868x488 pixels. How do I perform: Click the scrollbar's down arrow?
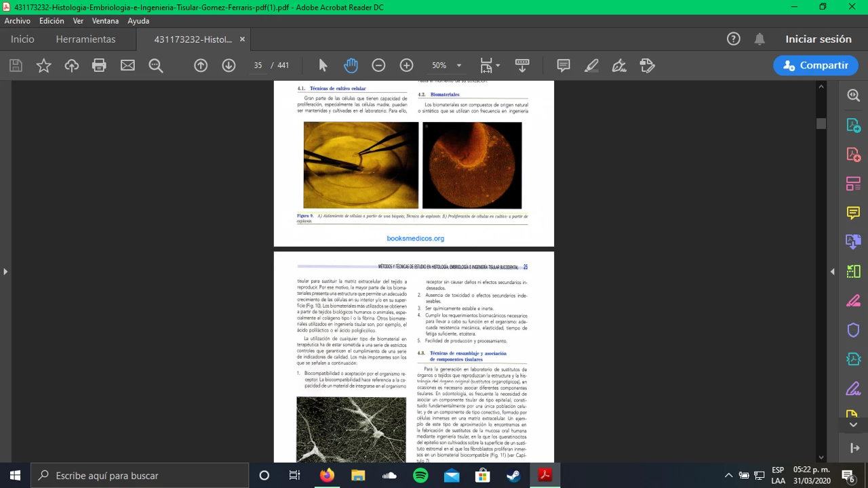click(821, 457)
